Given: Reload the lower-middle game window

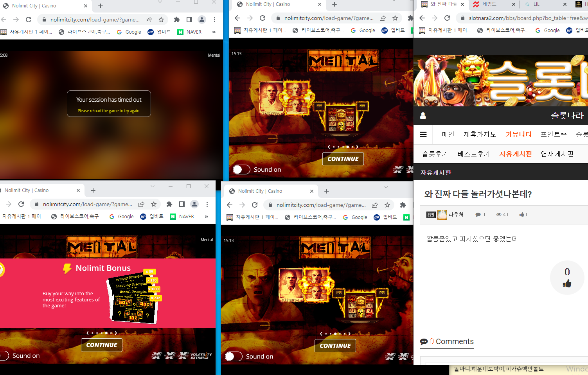Looking at the screenshot, I should 255,205.
